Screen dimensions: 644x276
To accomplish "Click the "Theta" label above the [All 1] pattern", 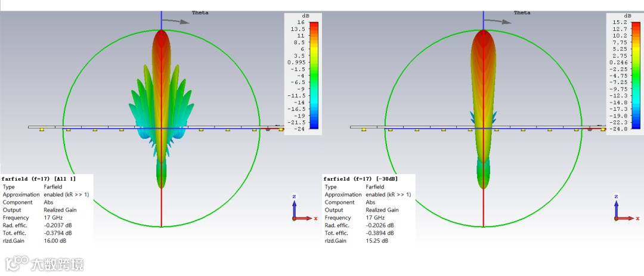I will tap(200, 13).
